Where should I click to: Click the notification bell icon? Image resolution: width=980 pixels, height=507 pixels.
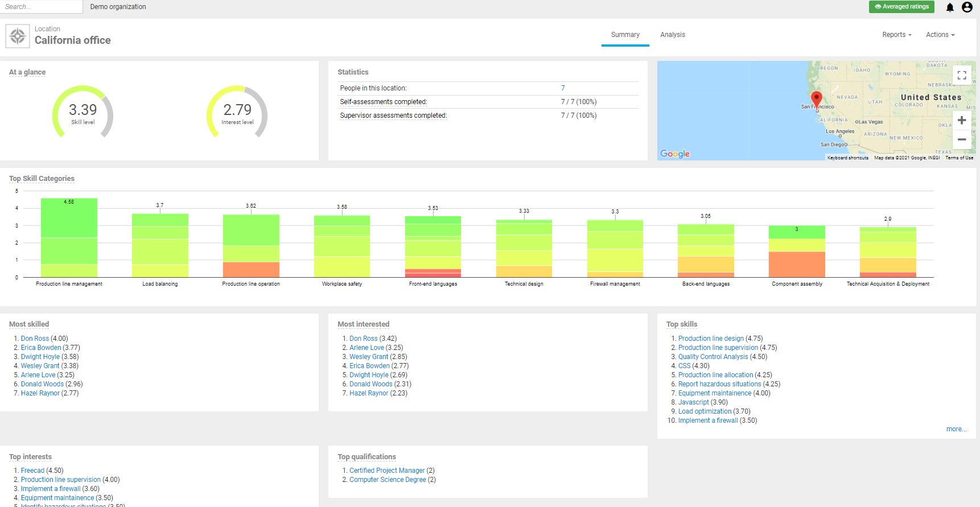point(950,7)
